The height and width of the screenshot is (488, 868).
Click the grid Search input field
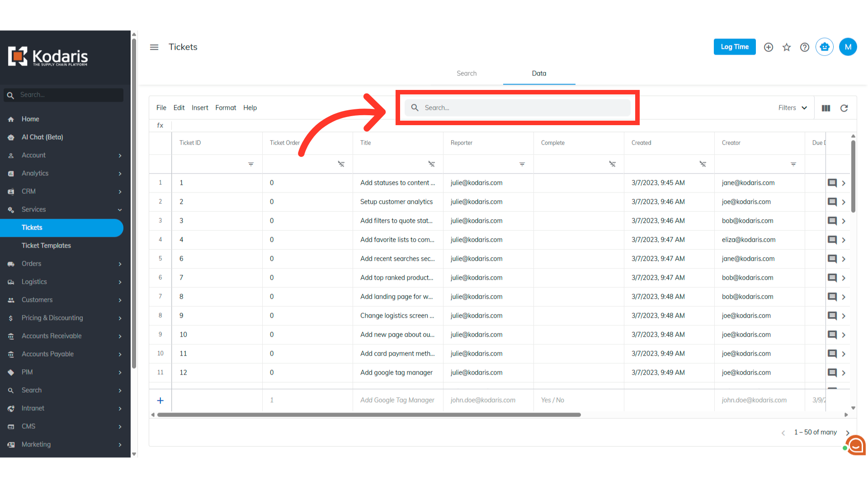tap(517, 108)
